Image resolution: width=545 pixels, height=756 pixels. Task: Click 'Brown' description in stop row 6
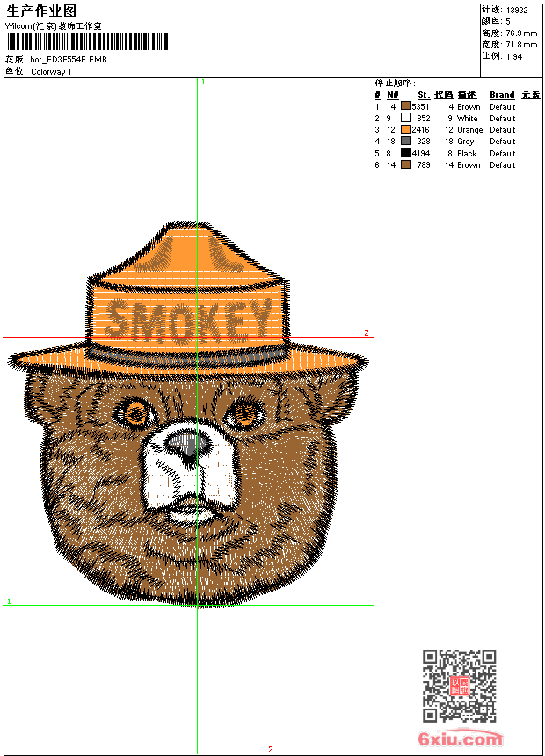point(469,165)
